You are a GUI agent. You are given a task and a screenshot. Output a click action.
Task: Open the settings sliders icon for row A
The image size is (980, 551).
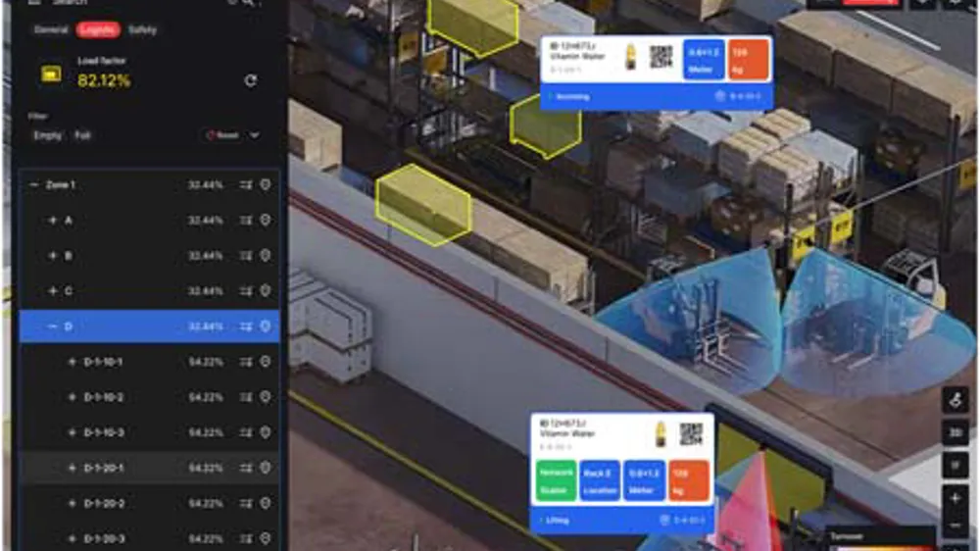[246, 221]
